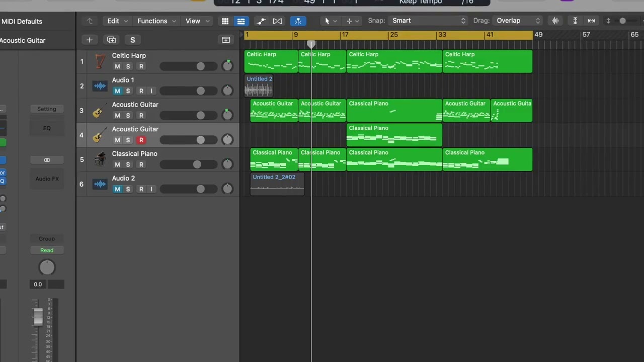
Task: Solo the Classical Piano track
Action: click(x=128, y=164)
